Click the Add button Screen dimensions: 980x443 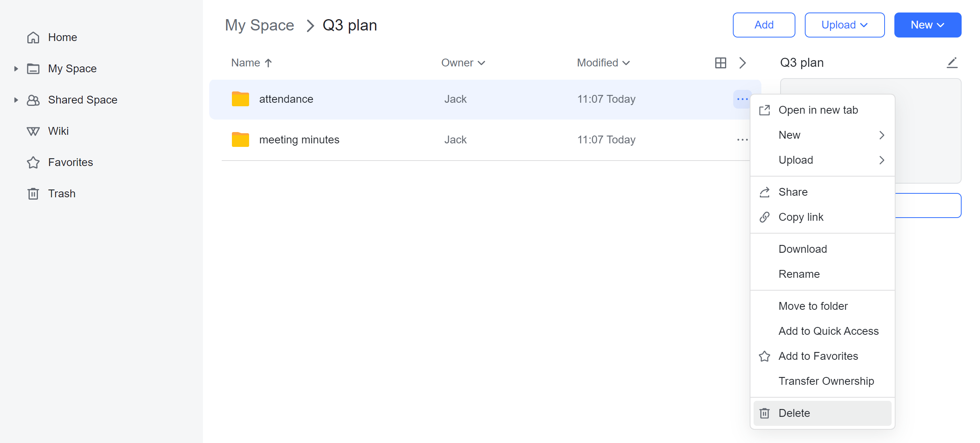point(763,25)
